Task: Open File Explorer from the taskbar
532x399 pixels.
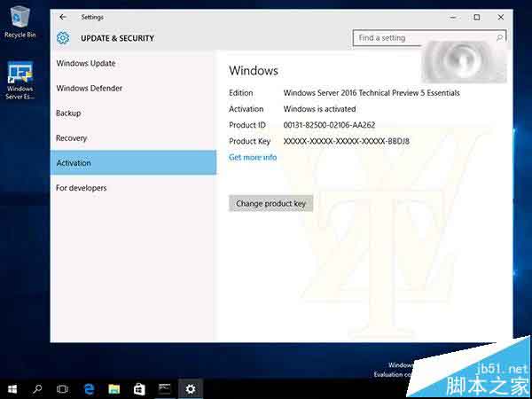Action: [x=114, y=389]
